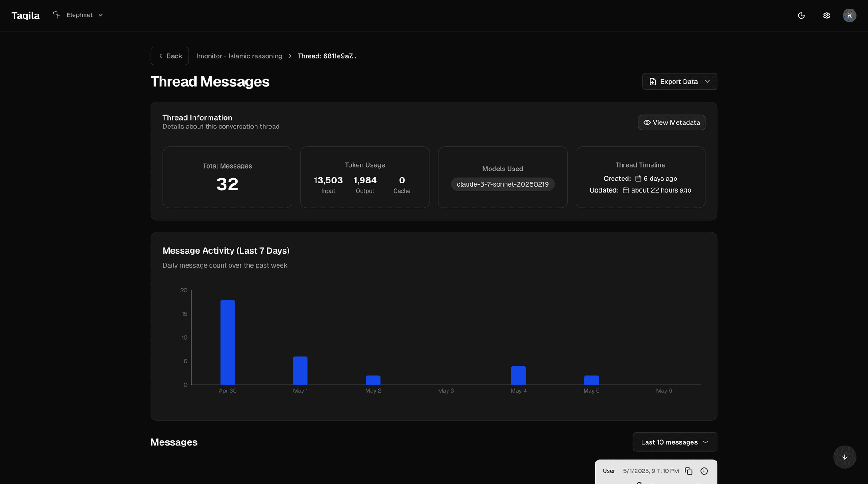Click the profile avatar in the top bar

[849, 15]
